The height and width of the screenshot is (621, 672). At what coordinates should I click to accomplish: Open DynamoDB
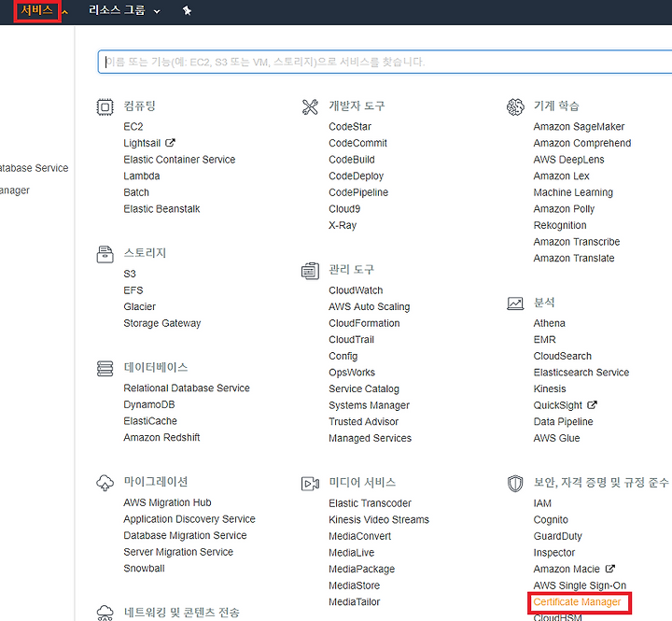pyautogui.click(x=149, y=404)
